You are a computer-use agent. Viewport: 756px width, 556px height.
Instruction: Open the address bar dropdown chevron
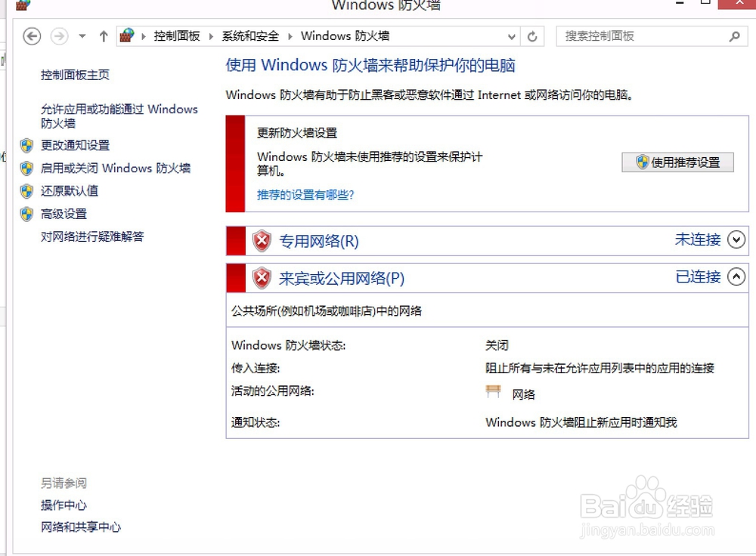point(512,36)
